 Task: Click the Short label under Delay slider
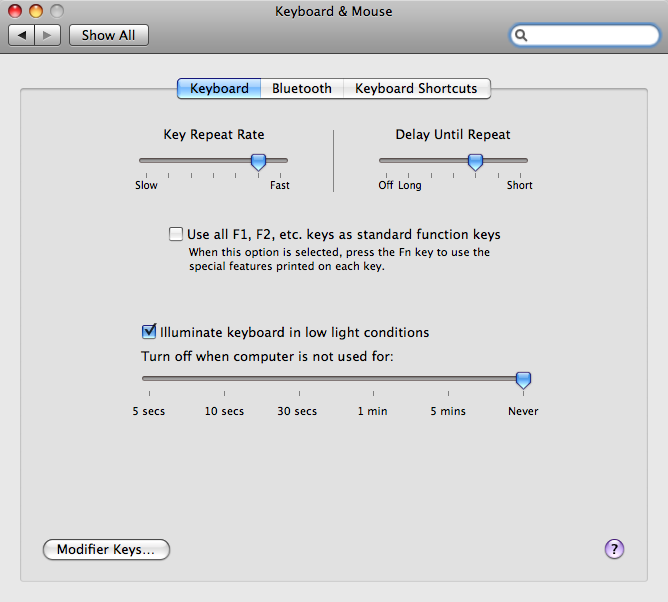pos(519,185)
